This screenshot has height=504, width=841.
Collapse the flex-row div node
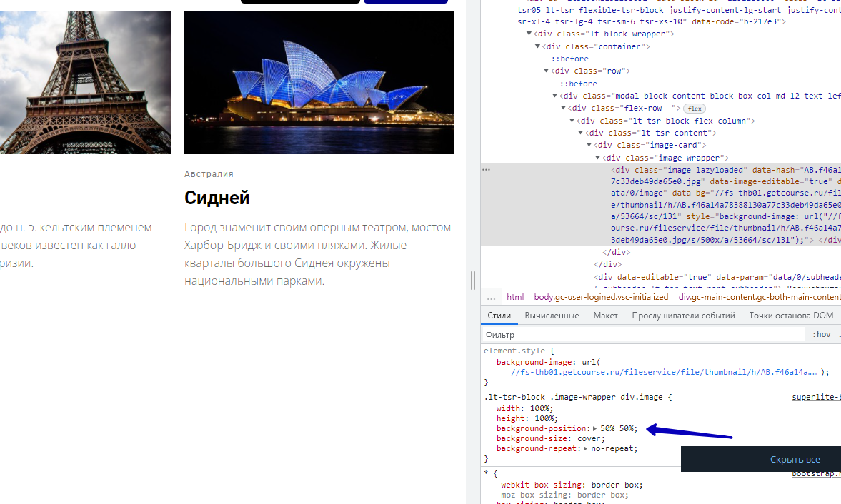563,109
